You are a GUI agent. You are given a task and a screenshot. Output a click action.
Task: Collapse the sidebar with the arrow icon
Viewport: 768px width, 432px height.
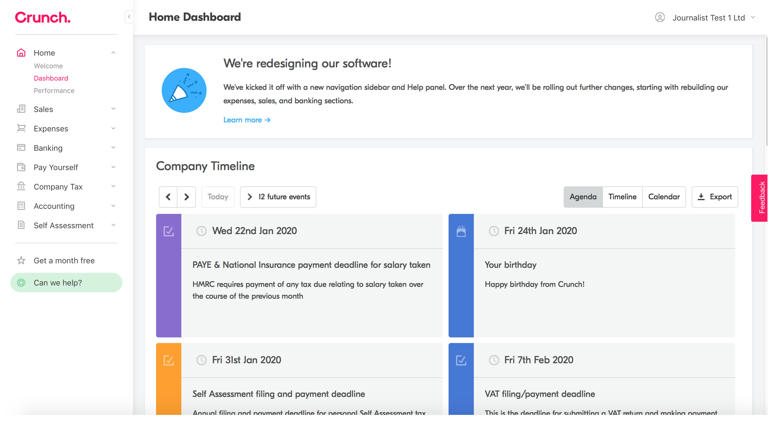pyautogui.click(x=128, y=17)
